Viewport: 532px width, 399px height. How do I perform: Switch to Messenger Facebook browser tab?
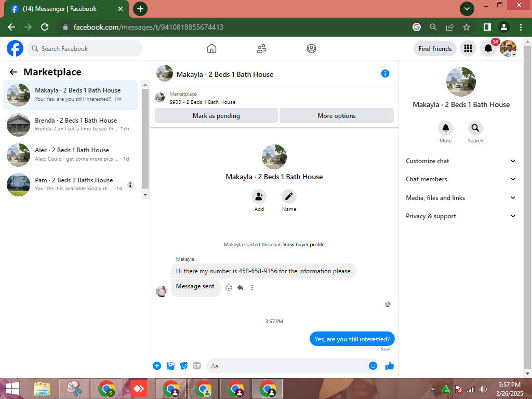pyautogui.click(x=66, y=9)
